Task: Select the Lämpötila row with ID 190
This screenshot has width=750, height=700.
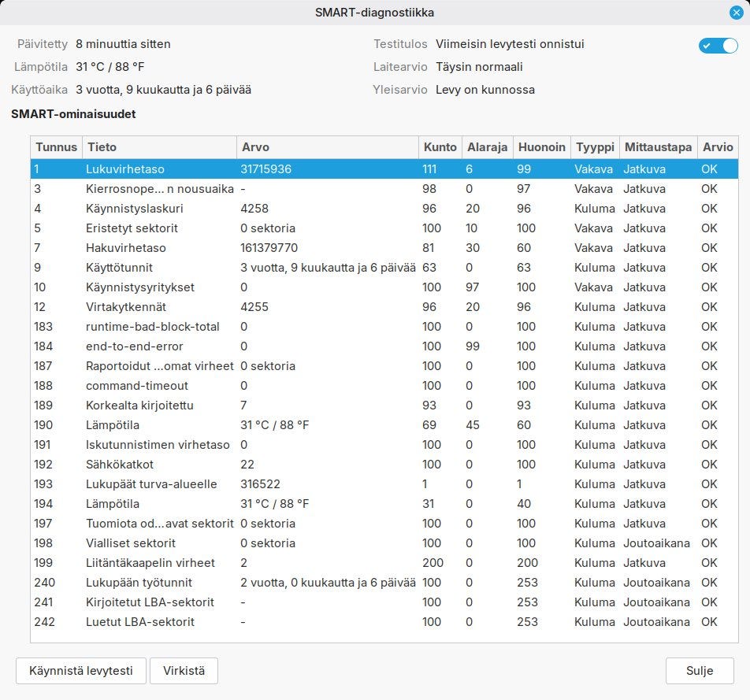Action: coord(384,425)
